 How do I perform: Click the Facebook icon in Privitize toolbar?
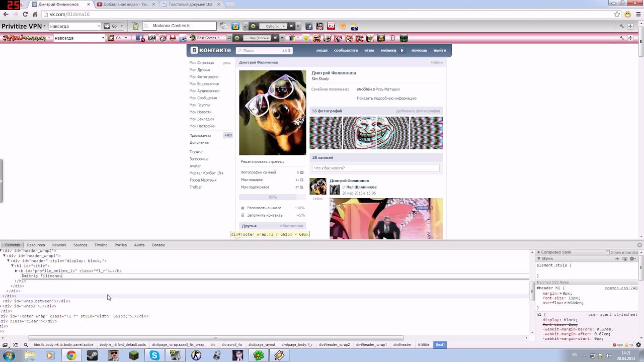[x=309, y=26]
